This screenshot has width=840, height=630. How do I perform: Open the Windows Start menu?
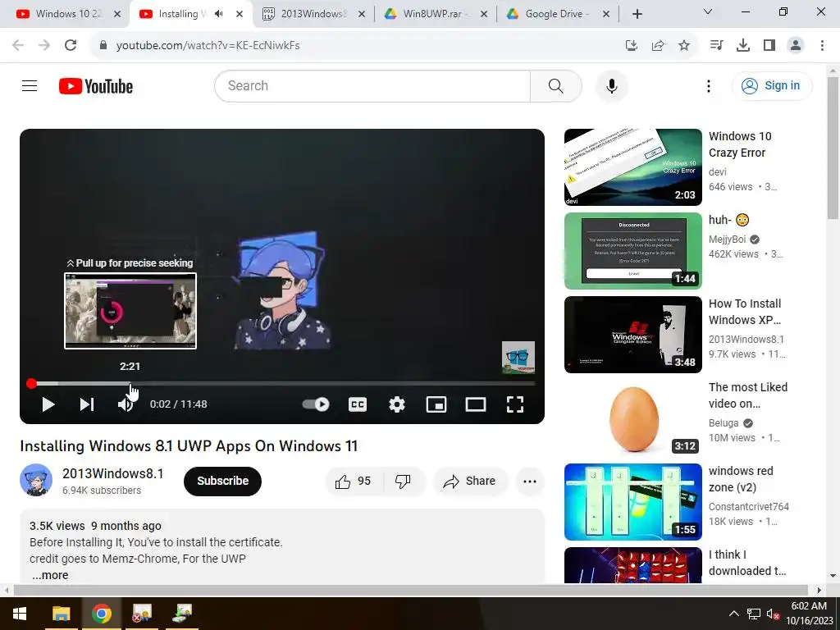click(x=20, y=614)
